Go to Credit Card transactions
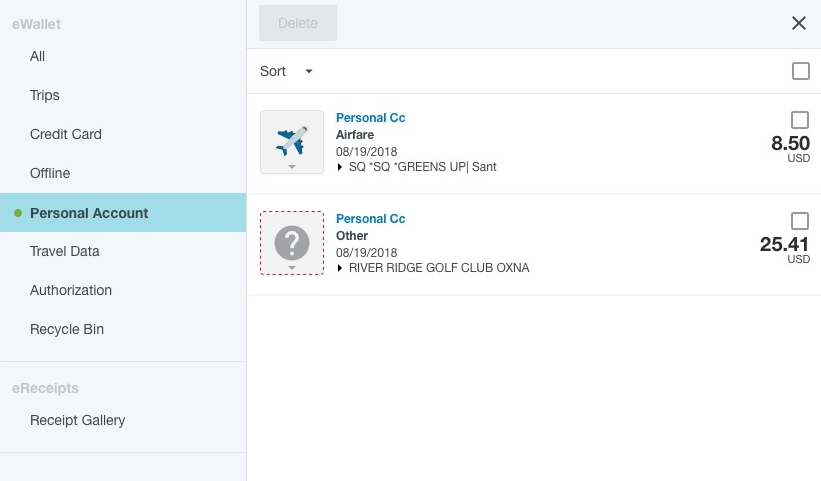821x481 pixels. click(x=66, y=134)
